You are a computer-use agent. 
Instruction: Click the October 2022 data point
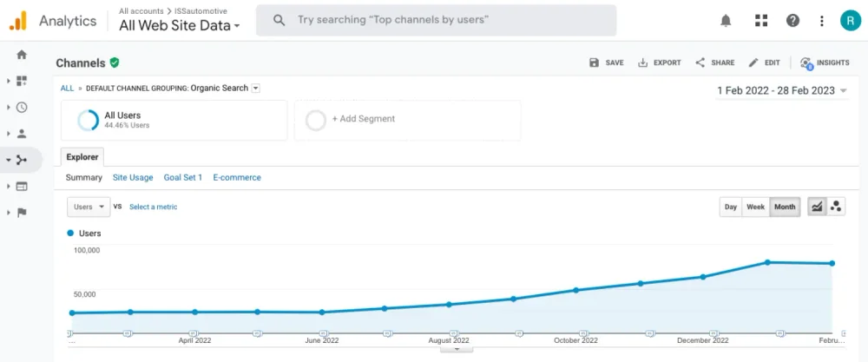[x=575, y=290]
